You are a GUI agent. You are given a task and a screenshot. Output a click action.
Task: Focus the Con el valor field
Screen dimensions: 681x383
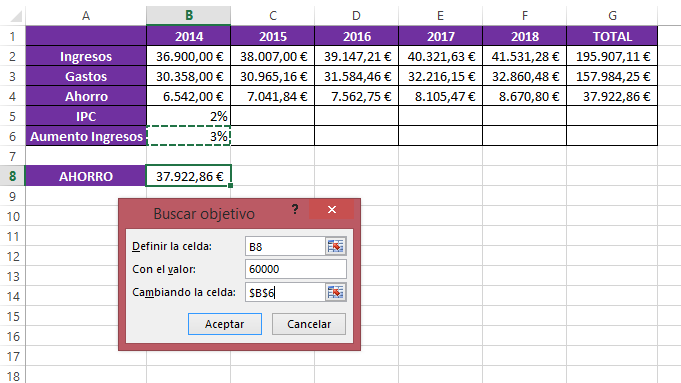tap(296, 269)
